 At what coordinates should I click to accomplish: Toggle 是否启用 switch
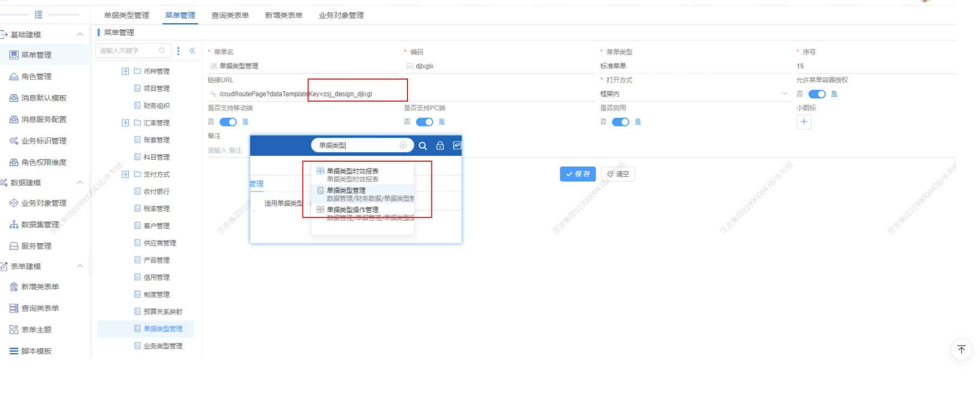tap(620, 122)
